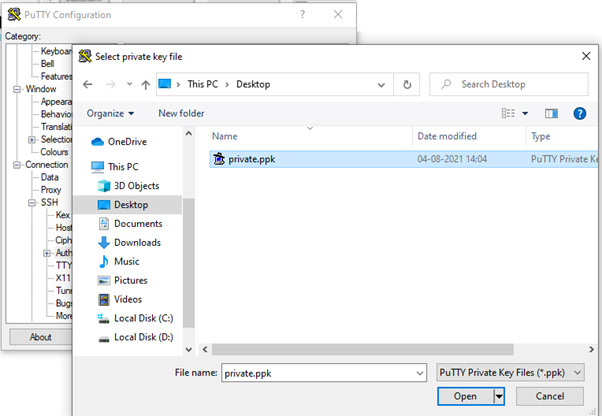Click the navigation pane vertical scrollbar

[189, 263]
